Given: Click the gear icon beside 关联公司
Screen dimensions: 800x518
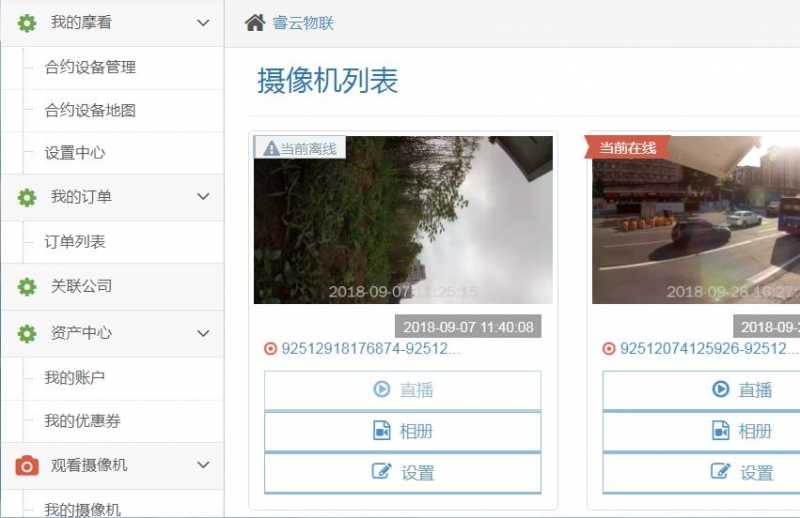Looking at the screenshot, I should (27, 287).
